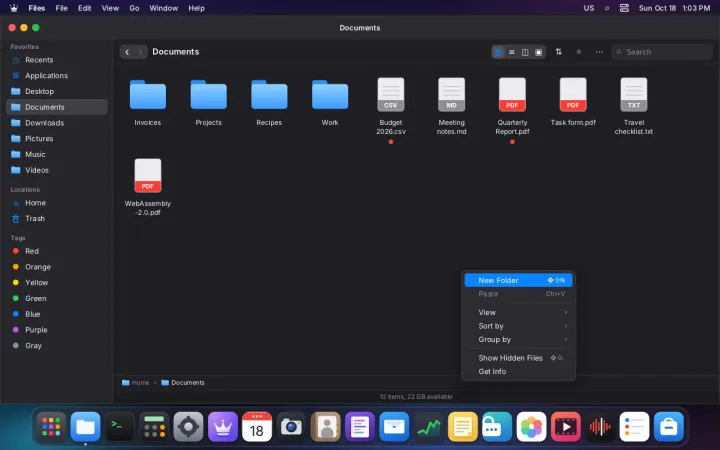This screenshot has width=720, height=450.
Task: Click inside the Search field
Action: [662, 52]
